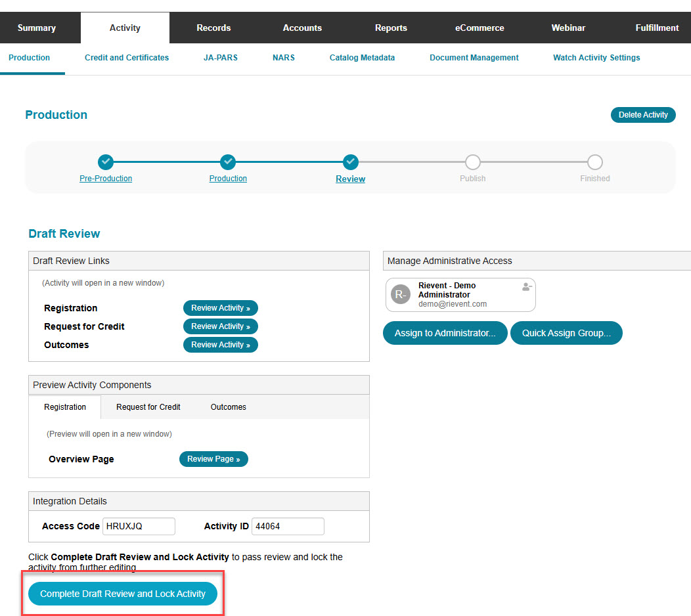Click the Access Code label
Viewport: 691px width, 616px height.
[70, 527]
